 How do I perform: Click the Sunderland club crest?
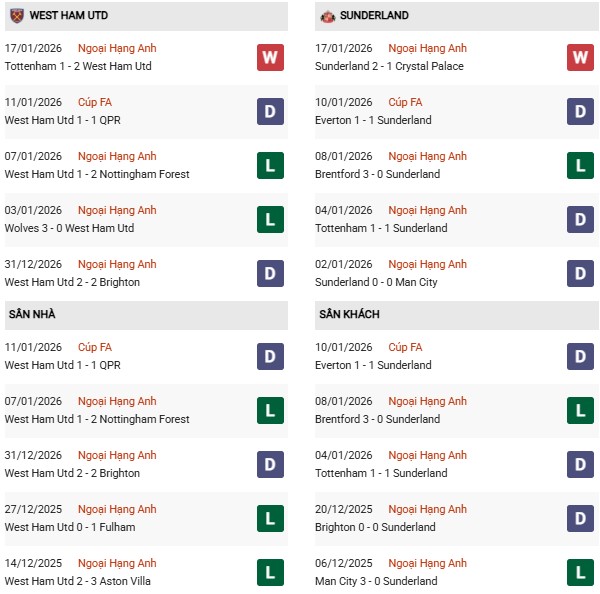326,16
